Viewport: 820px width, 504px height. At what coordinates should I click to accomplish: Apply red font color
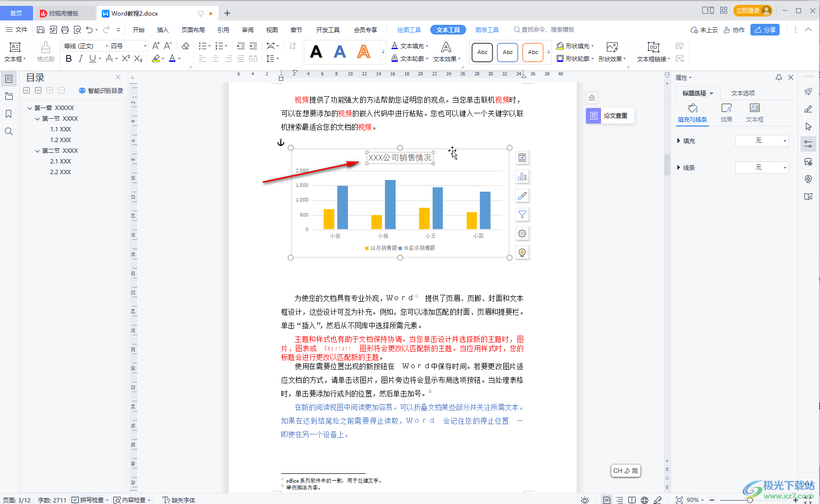pos(172,59)
